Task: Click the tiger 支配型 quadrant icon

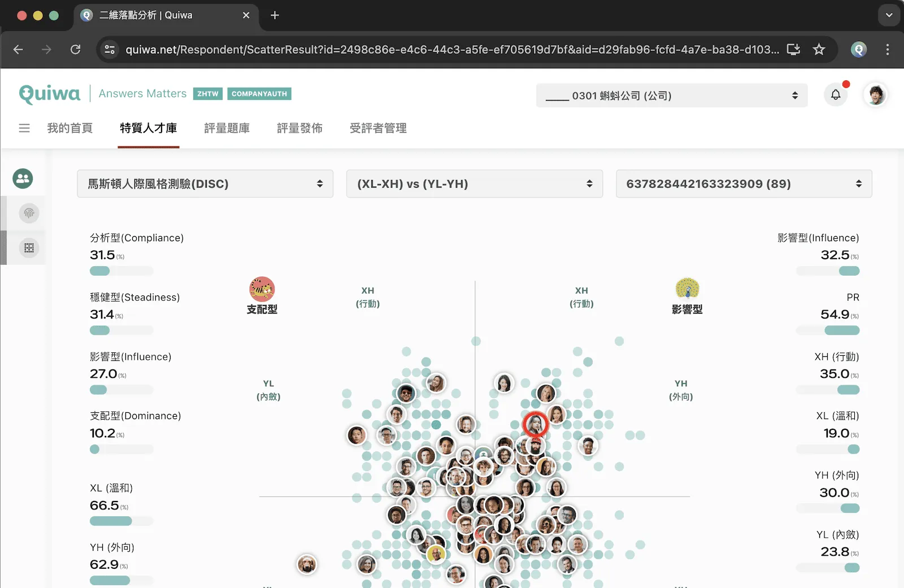Action: coord(262,289)
